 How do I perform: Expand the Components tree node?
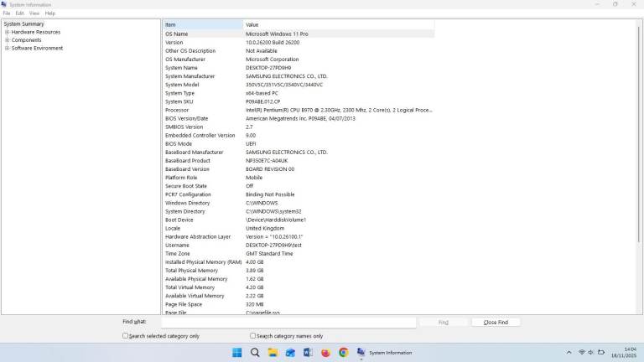click(8, 40)
